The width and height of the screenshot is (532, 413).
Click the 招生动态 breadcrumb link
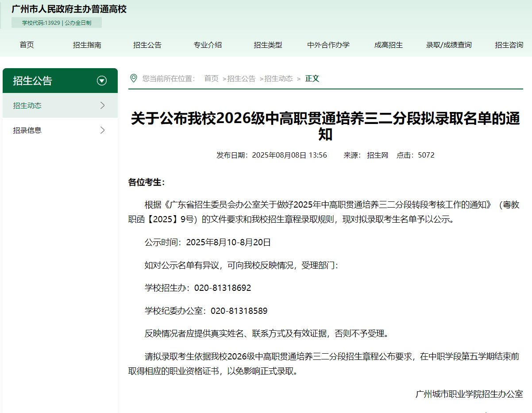(x=279, y=78)
